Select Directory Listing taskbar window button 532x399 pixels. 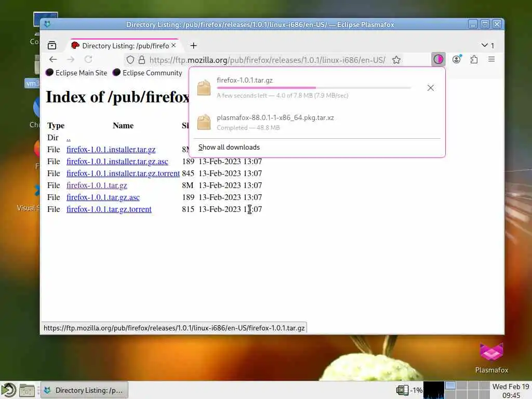[x=85, y=390]
